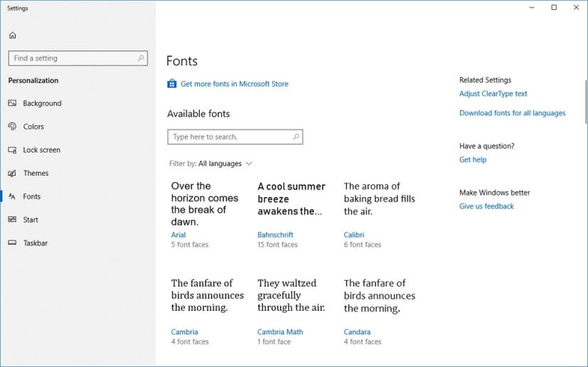Open the Cambria Math font link

[280, 331]
